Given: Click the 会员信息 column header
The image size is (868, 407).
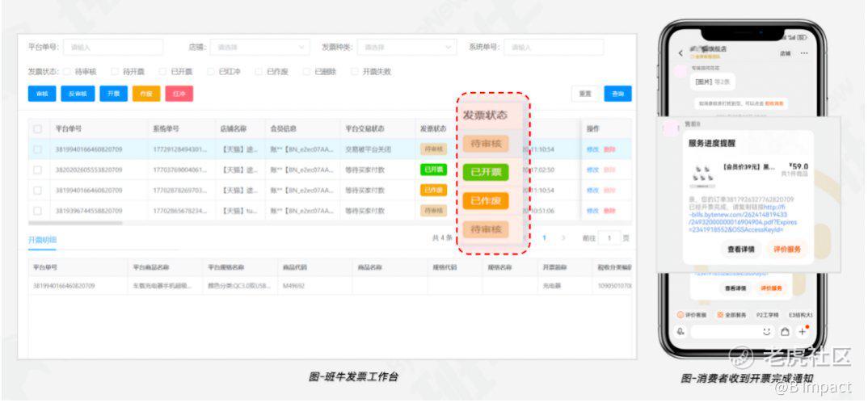Looking at the screenshot, I should [284, 129].
